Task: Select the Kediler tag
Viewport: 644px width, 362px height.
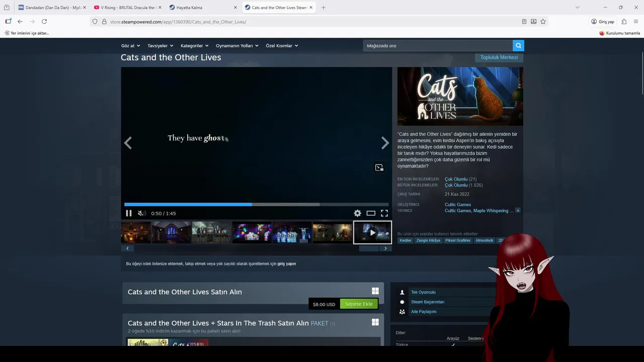Action: point(406,240)
